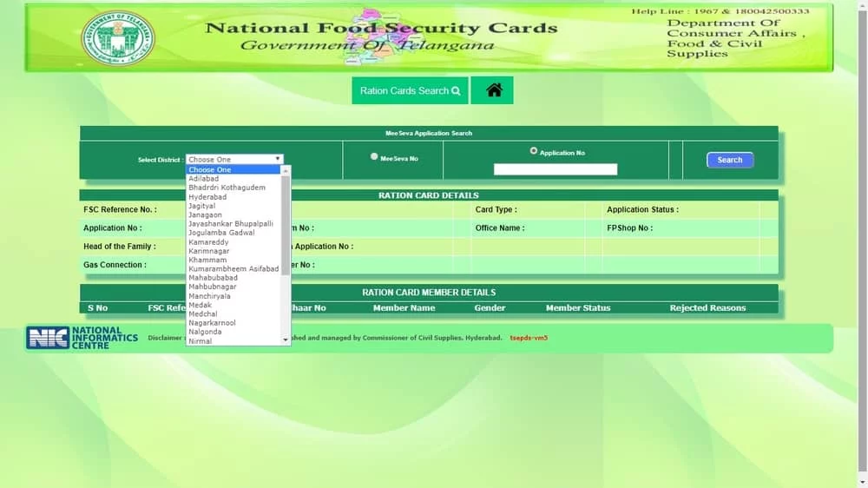This screenshot has height=488, width=868.
Task: Collapse the Select District dropdown arrow
Action: pos(278,159)
